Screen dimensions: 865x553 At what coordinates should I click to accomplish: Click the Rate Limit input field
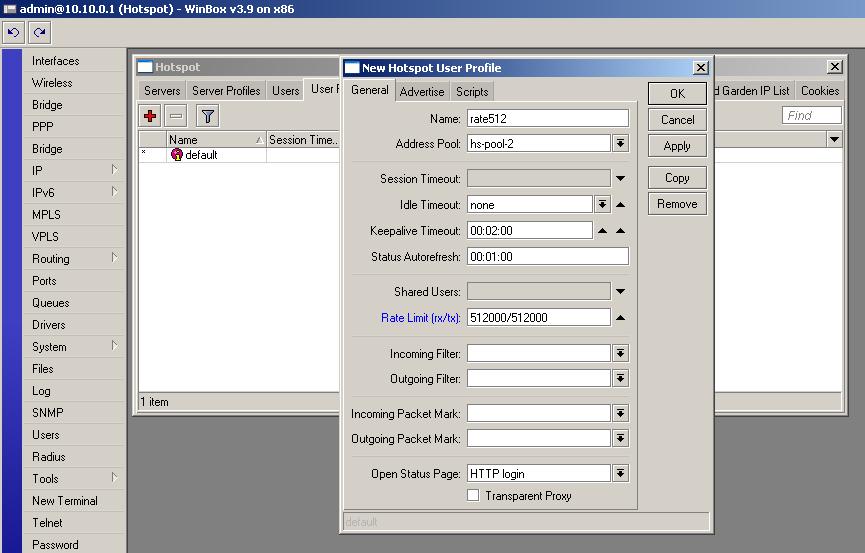[x=538, y=317]
